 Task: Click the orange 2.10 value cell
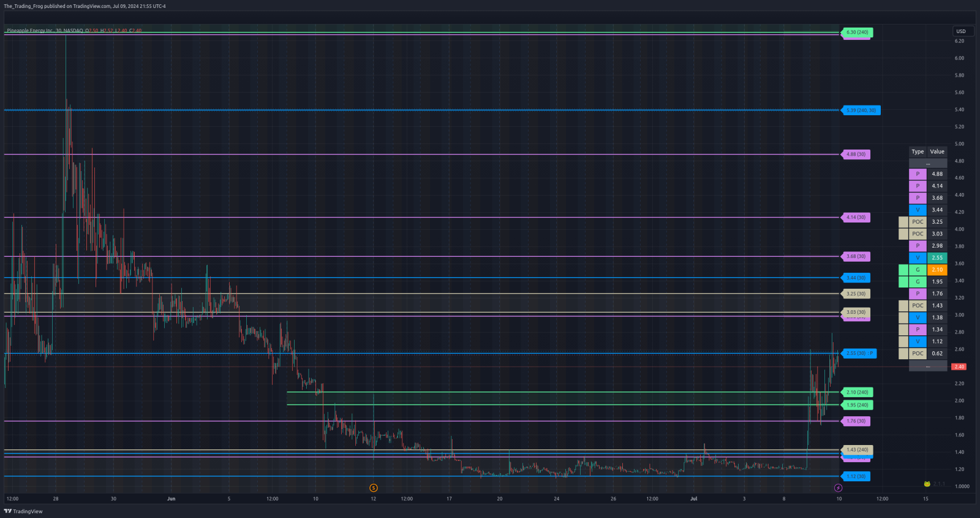coord(937,270)
